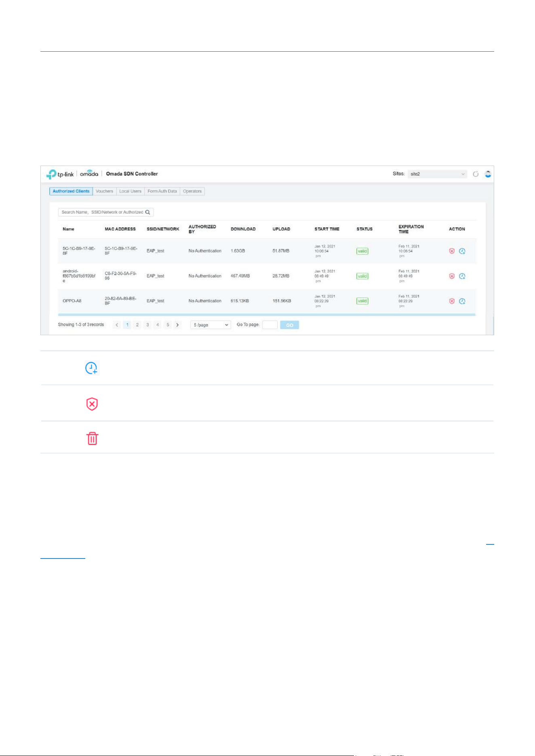The width and height of the screenshot is (535, 756).
Task: Click the SSID/NETWORK column header
Action: coord(163,229)
